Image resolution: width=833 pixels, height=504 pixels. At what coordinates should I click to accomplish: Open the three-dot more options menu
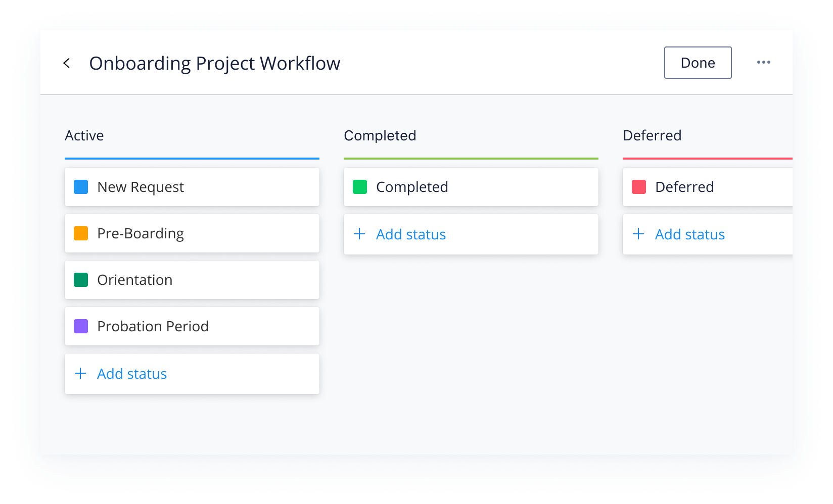763,62
